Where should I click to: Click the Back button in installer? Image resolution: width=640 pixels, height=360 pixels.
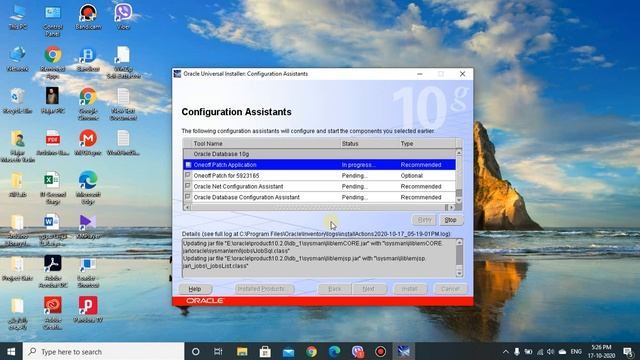click(335, 289)
